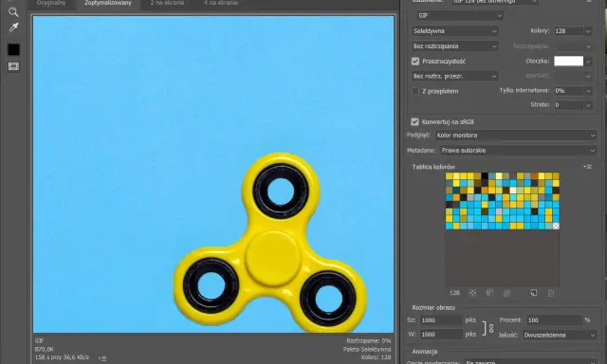
Task: Open the GIF file format dropdown
Action: pos(459,16)
